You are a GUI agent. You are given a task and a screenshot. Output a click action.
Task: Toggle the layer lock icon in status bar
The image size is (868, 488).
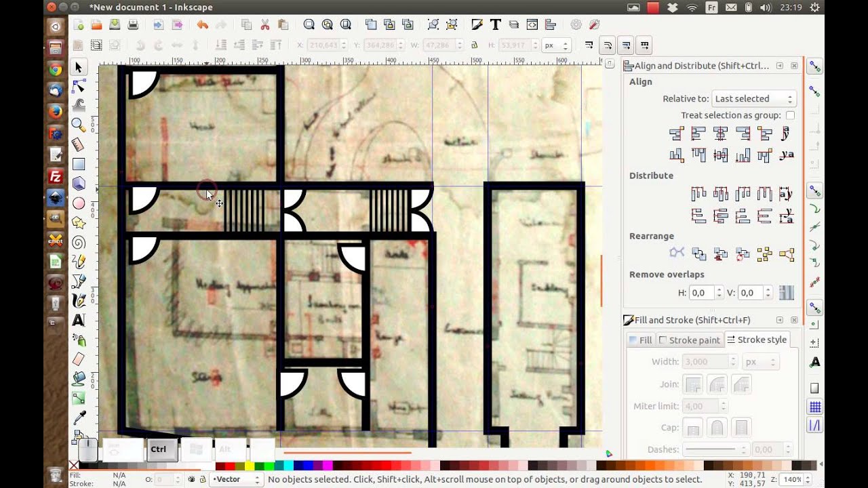click(x=202, y=479)
